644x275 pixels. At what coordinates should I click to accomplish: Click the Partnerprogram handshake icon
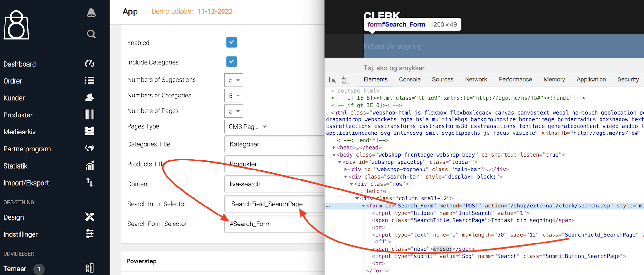(x=90, y=148)
